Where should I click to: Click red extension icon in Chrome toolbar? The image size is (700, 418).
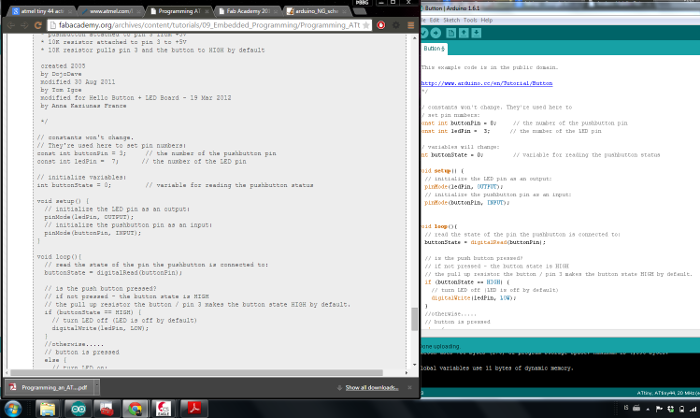(381, 25)
